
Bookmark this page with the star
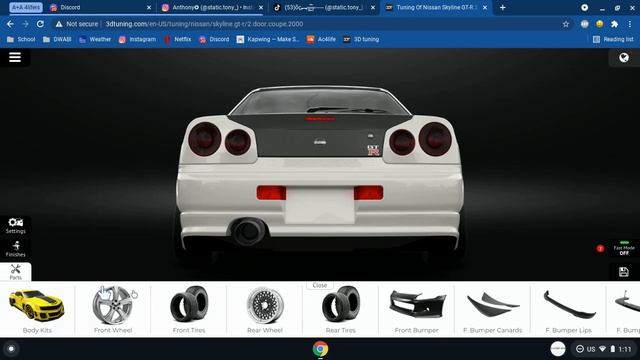566,24
